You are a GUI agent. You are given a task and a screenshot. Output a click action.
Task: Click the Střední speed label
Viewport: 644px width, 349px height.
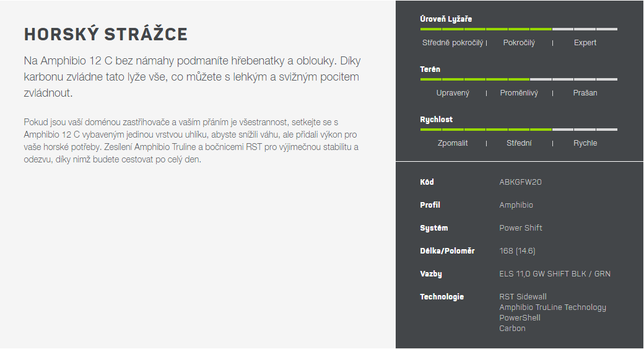(x=519, y=143)
